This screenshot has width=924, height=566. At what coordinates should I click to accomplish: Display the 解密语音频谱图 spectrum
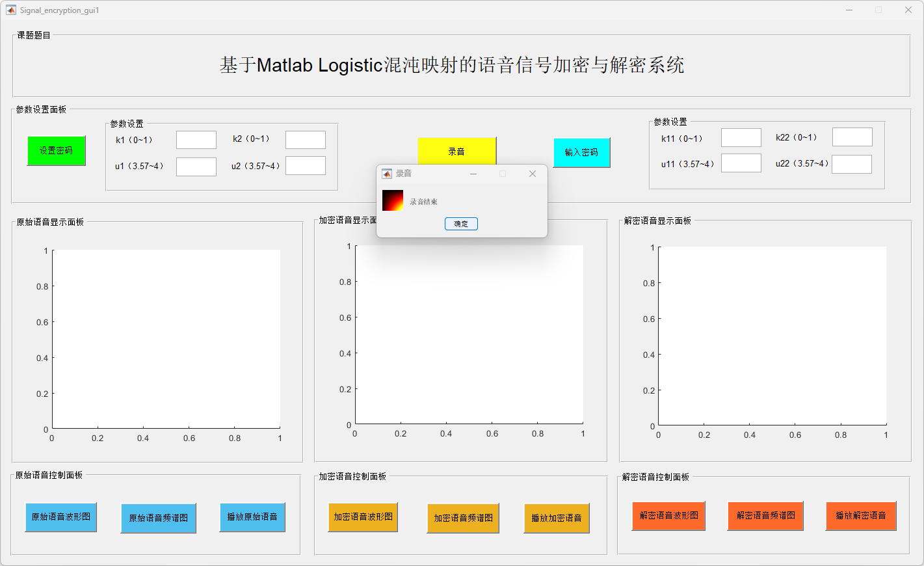tap(765, 516)
